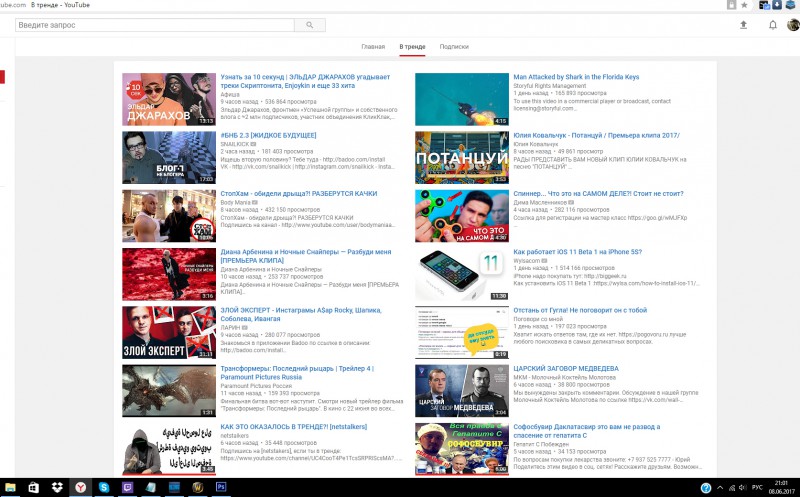Bookmark page with the star icon
800x497 pixels.
click(744, 5)
